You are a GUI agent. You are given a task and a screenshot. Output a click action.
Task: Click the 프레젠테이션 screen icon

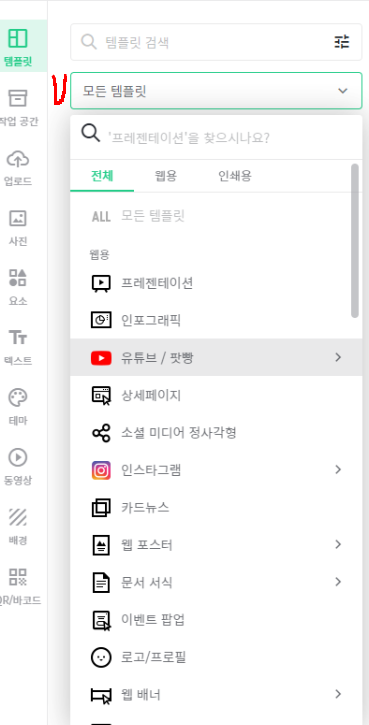(x=101, y=283)
